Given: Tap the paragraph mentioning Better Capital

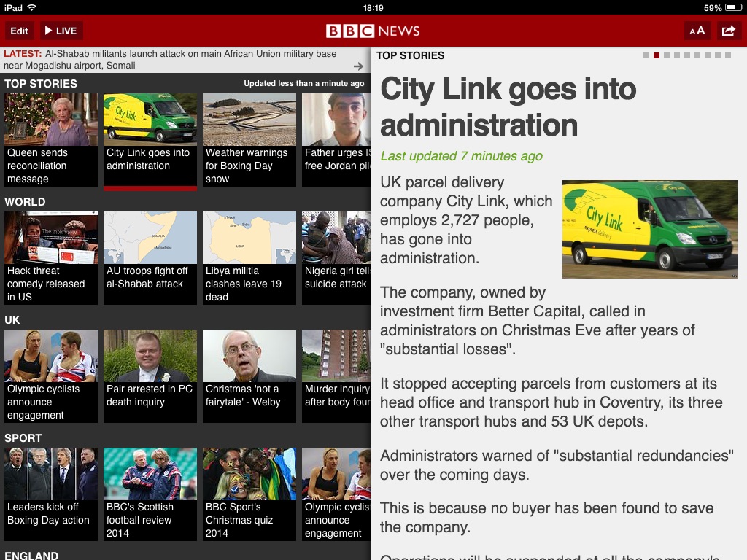Looking at the screenshot, I should pos(538,321).
